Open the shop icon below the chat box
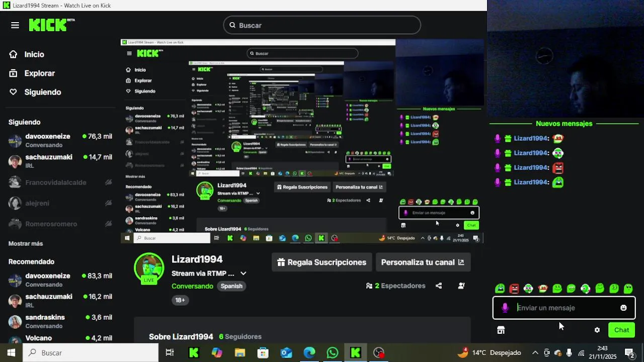 (x=501, y=330)
